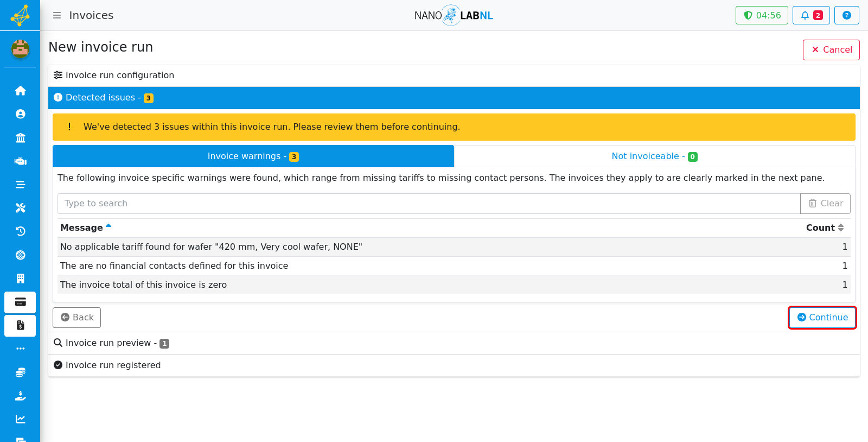Open the home page from sidebar

click(x=20, y=91)
